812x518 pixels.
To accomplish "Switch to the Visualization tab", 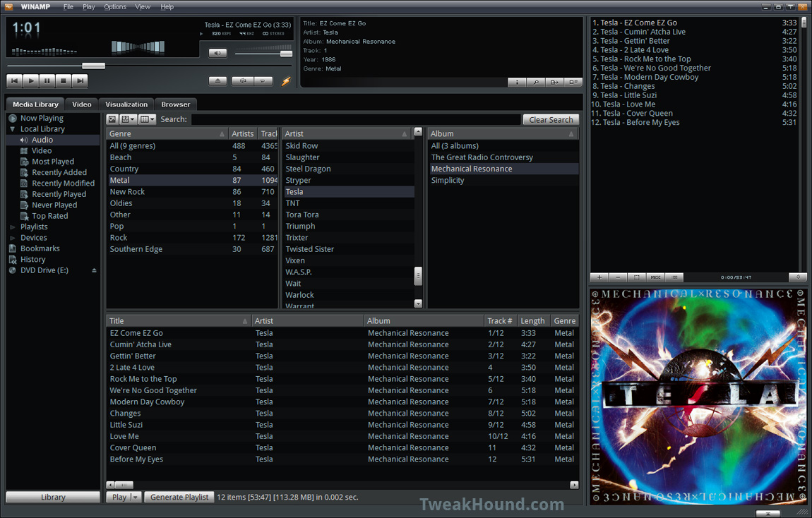I will [126, 104].
